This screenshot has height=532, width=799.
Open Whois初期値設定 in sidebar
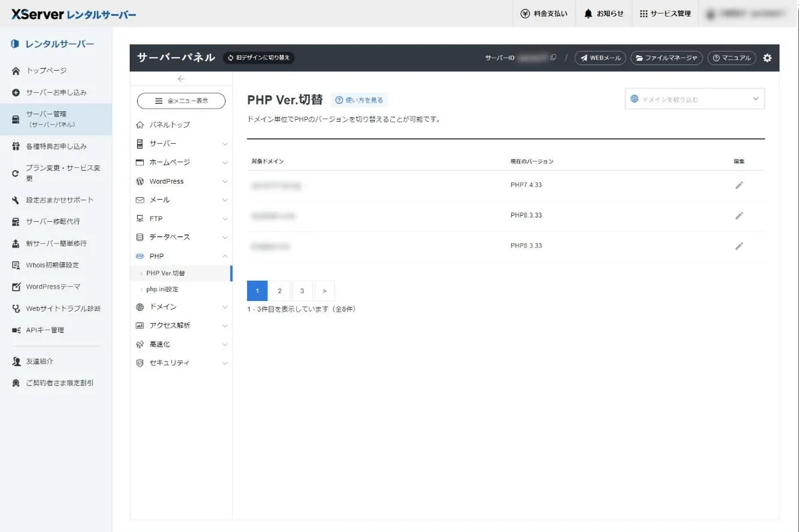(x=56, y=265)
